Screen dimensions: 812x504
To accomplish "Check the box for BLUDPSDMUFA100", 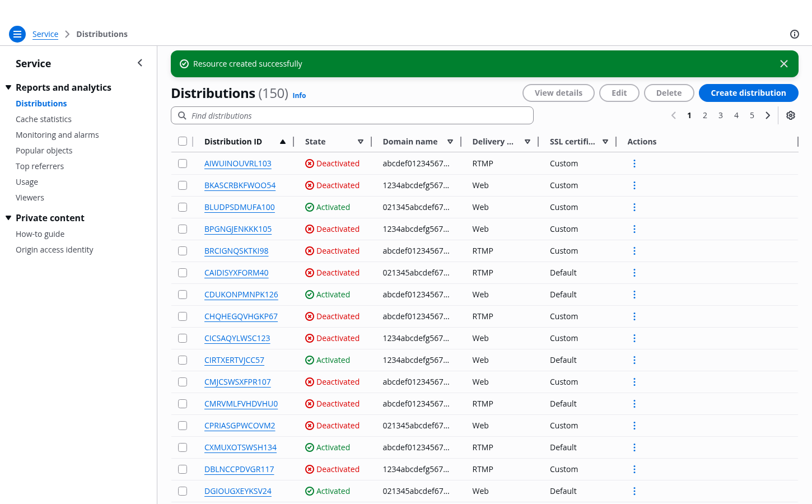I will pyautogui.click(x=183, y=207).
